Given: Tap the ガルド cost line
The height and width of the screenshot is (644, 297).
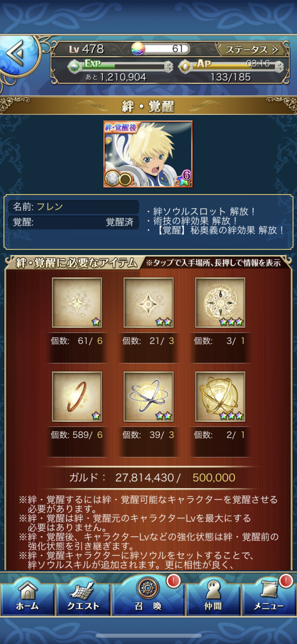Looking at the screenshot, I should 152,477.
